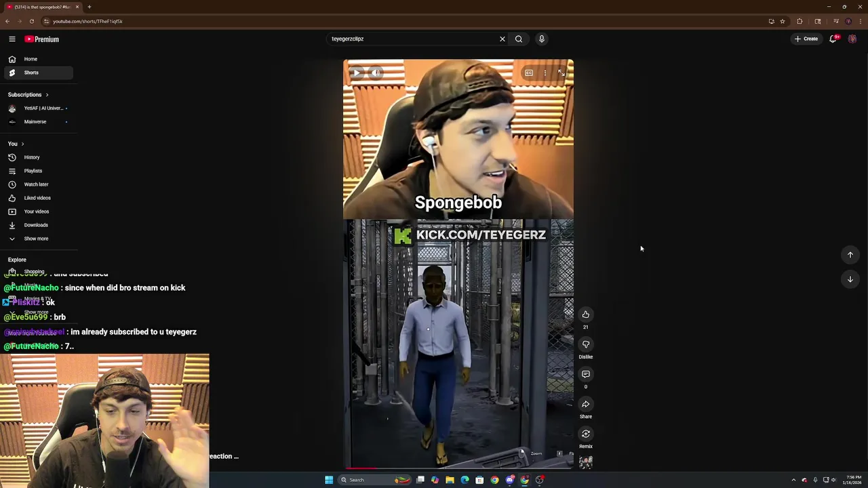
Task: Open the YetiAF subscription channel
Action: pyautogui.click(x=38, y=108)
